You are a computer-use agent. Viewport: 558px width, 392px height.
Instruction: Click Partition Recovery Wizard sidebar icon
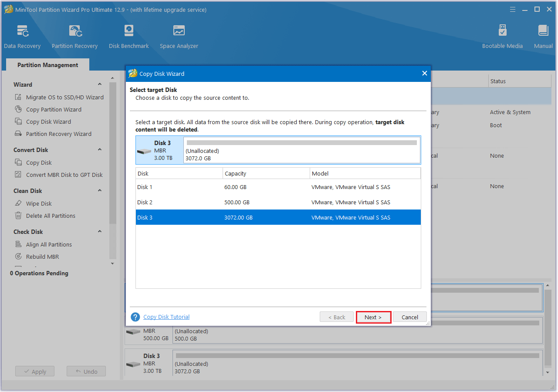point(18,134)
